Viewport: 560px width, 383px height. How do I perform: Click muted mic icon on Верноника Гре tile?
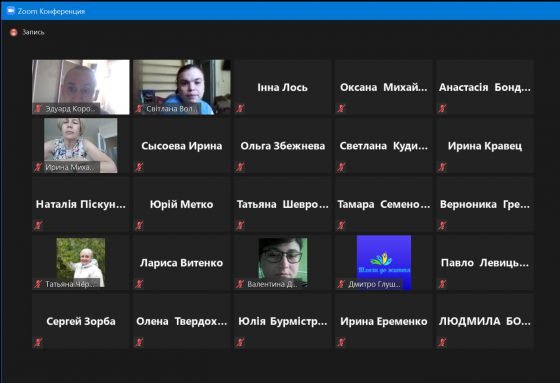pos(442,225)
